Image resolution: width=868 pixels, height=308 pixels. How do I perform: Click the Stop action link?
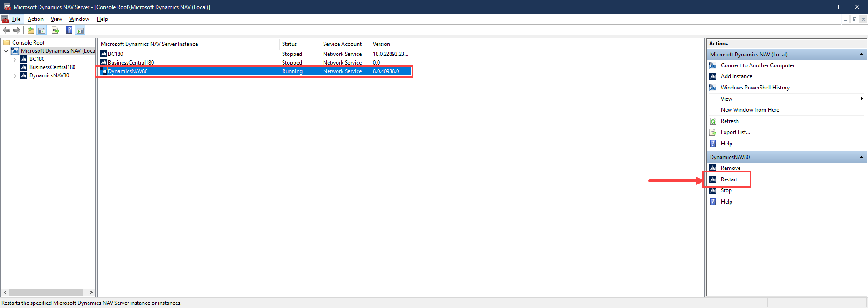click(x=726, y=190)
